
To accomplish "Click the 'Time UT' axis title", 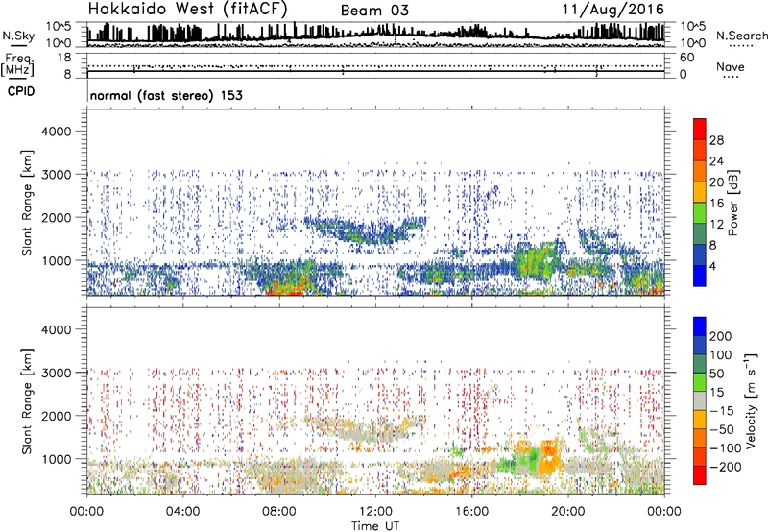I will pyautogui.click(x=375, y=526).
